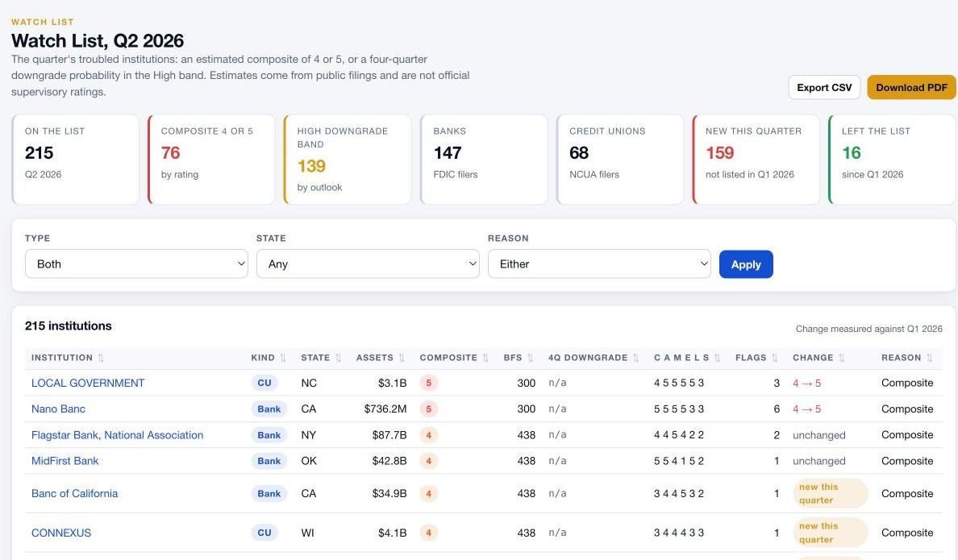958x560 pixels.
Task: Click CU badge in CONNEXUS row
Action: pyautogui.click(x=264, y=533)
